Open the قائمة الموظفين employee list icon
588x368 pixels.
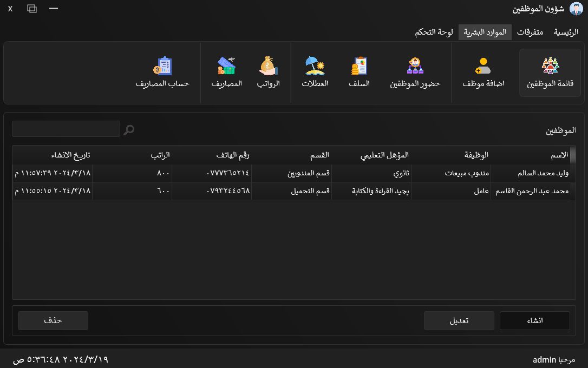click(x=550, y=73)
